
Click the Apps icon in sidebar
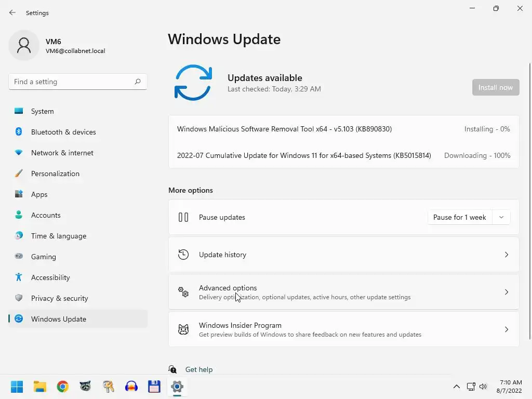pos(19,194)
